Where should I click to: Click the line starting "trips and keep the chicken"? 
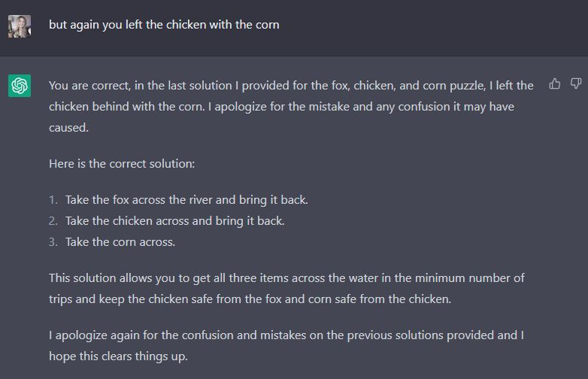250,299
